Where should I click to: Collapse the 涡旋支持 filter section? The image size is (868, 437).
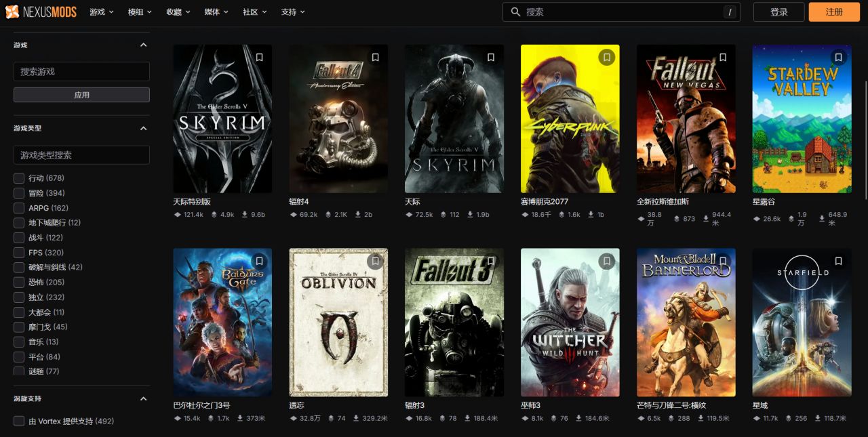(x=143, y=398)
